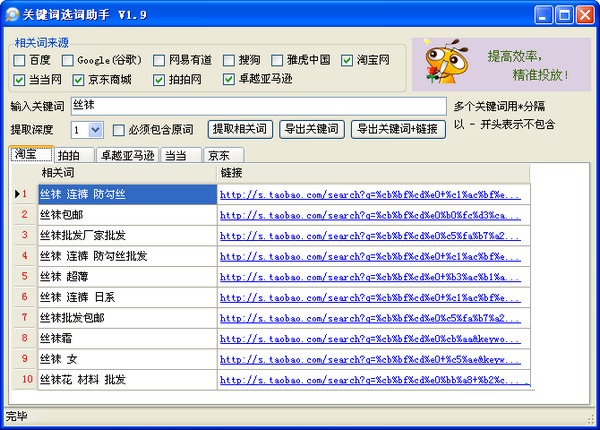
Task: Select the 丝袜花 材料 批发 cell
Action: point(127,380)
